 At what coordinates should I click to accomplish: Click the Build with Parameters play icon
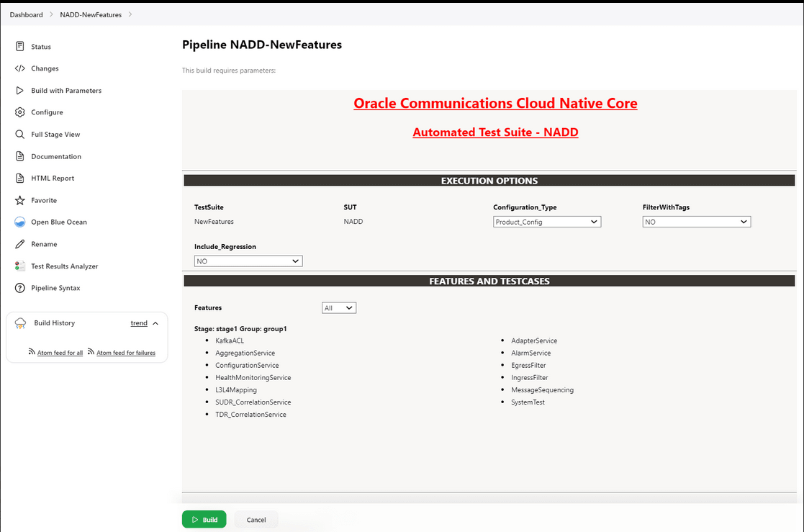19,90
